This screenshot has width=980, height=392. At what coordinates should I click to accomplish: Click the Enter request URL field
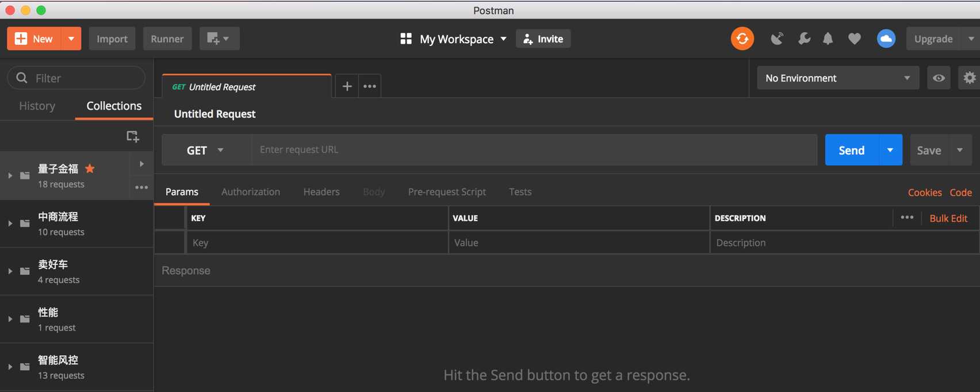coord(534,149)
